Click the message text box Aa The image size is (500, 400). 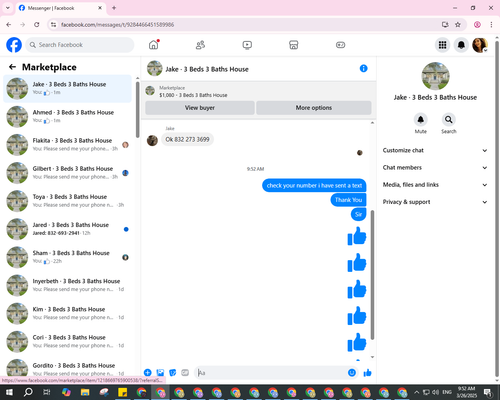[x=272, y=373]
